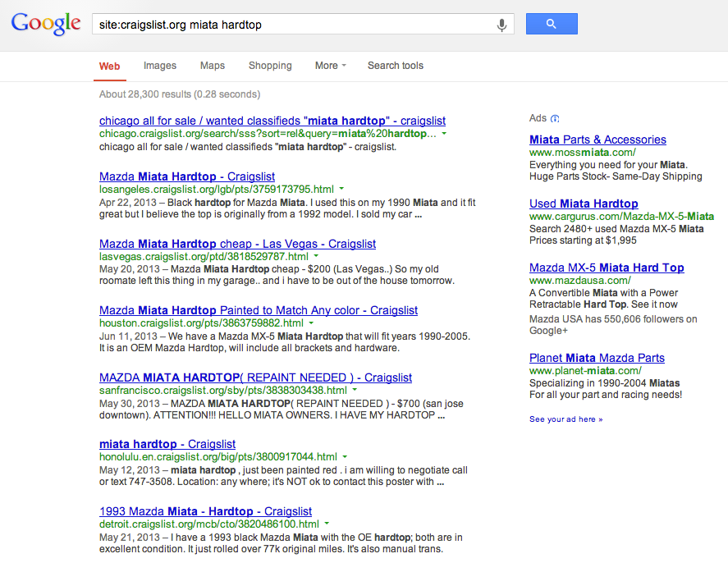The width and height of the screenshot is (728, 572).
Task: Open 1993 Mazda Miata - Hardtop result
Action: (x=205, y=511)
